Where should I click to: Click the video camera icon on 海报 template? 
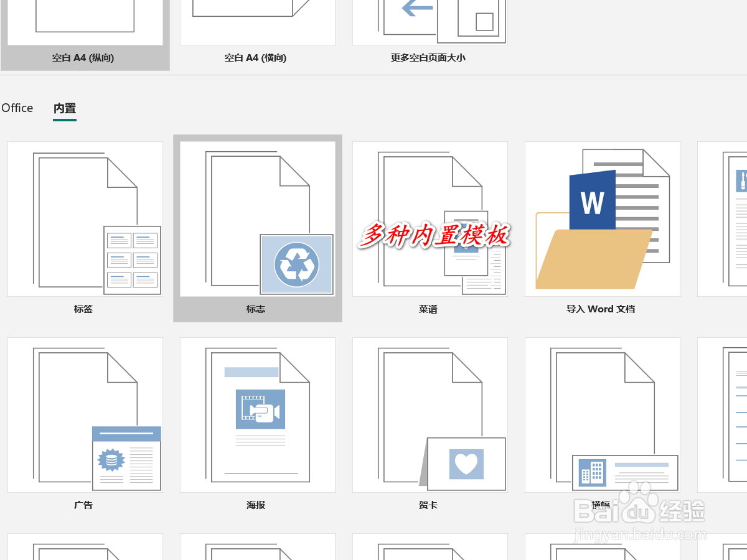click(261, 409)
